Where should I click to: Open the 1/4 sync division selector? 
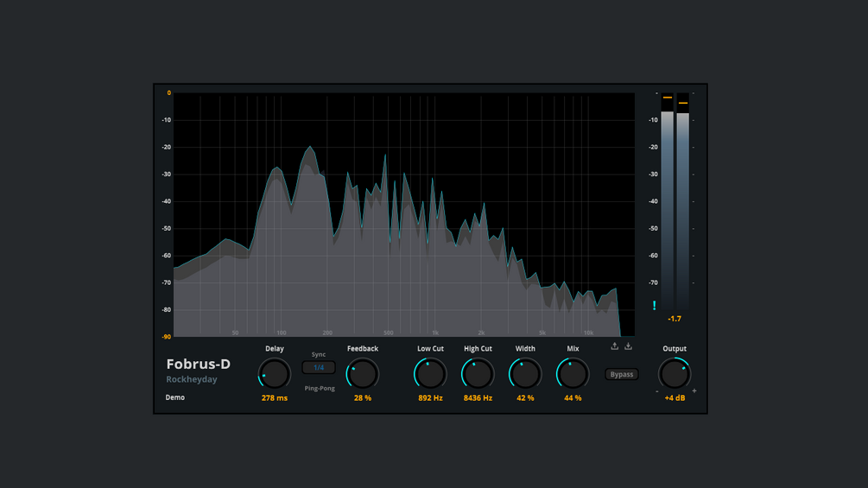tap(319, 367)
